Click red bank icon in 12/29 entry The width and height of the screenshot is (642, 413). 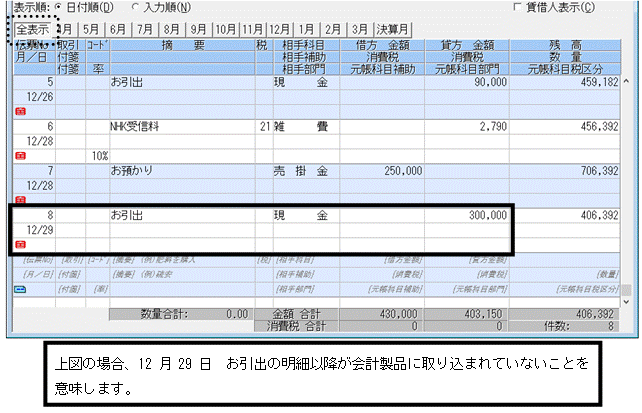pyautogui.click(x=20, y=244)
